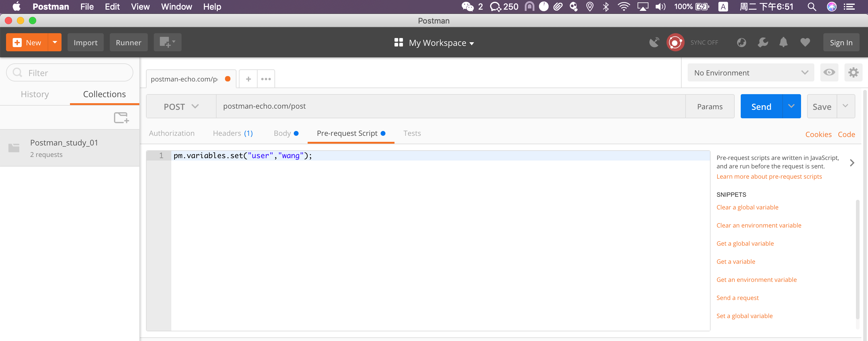Click line 1 of the script editor
Viewport: 868px width, 341px height.
(x=440, y=155)
